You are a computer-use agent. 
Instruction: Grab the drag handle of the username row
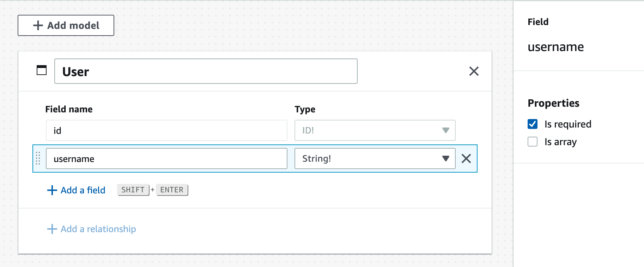point(38,159)
